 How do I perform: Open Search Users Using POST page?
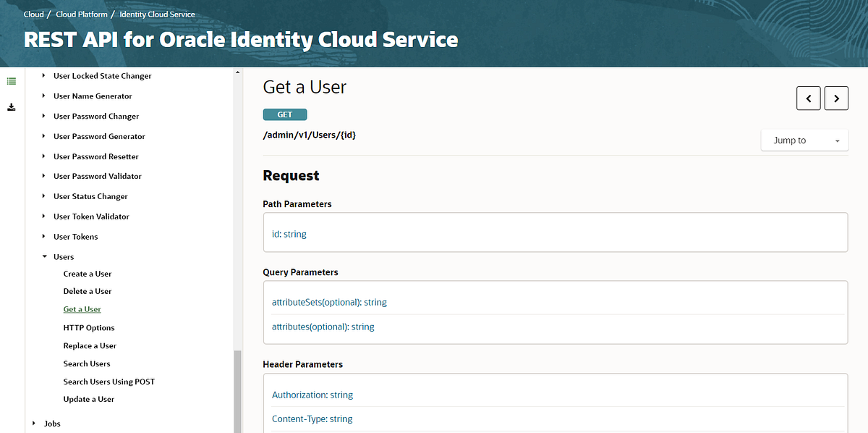109,382
